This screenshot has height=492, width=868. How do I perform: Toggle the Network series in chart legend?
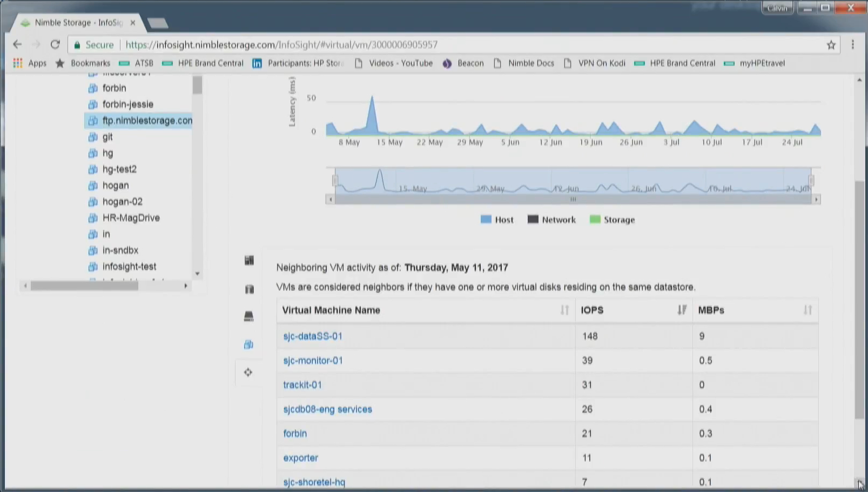coord(551,220)
